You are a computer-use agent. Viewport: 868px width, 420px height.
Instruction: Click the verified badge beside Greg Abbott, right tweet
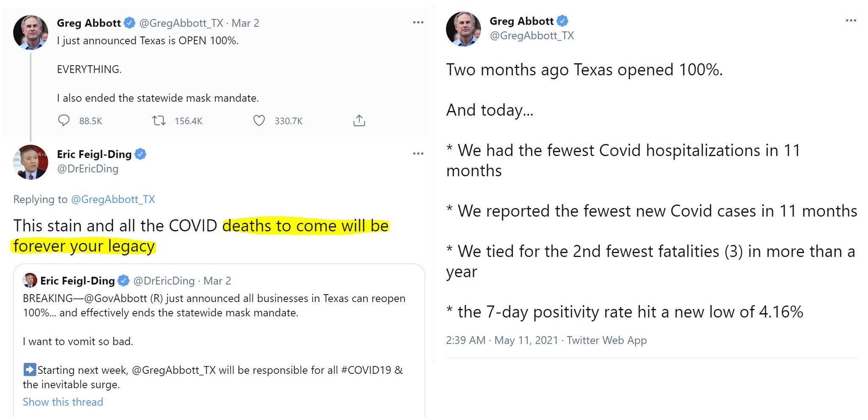[x=562, y=21]
